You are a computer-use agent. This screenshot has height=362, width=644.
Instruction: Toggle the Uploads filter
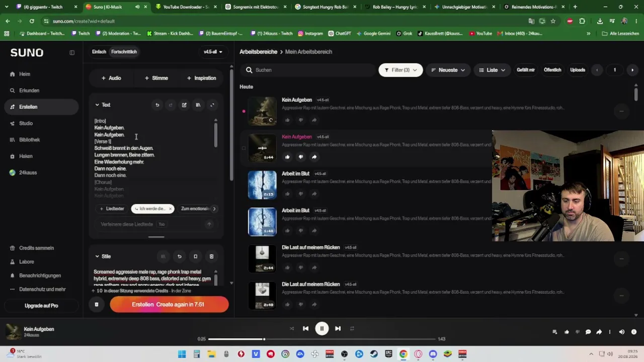(x=578, y=70)
